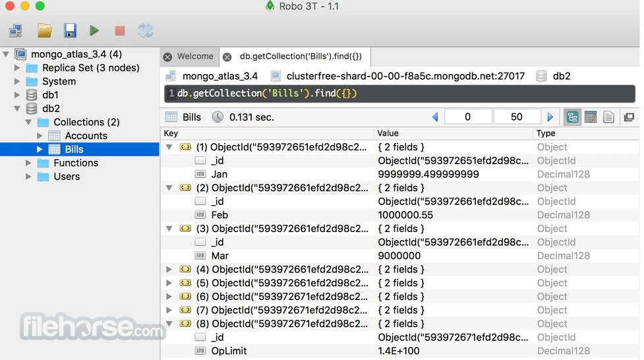Viewport: 644px width, 360px height.
Task: Expand Replica Set (3 nodes) folder
Action: (17, 67)
